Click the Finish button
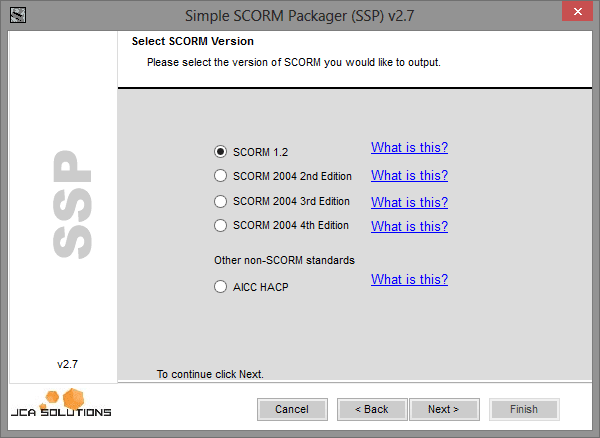This screenshot has height=438, width=600. coord(523,409)
